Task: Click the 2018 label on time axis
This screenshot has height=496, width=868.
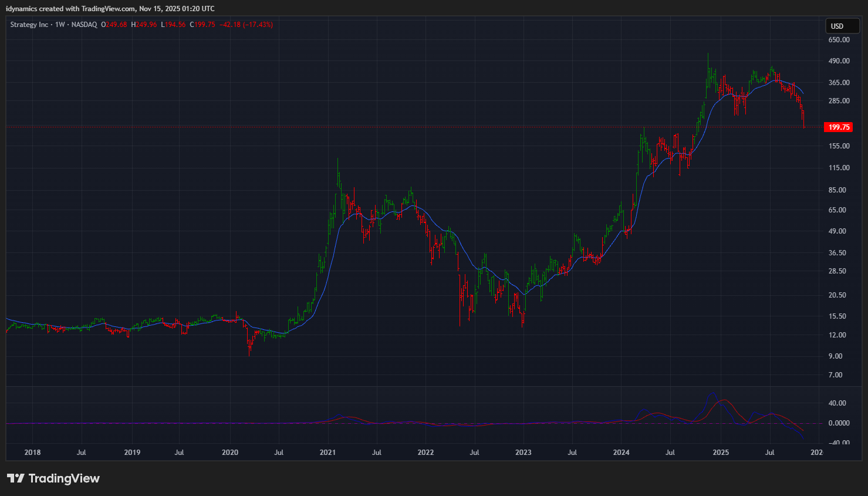Action: (x=32, y=453)
